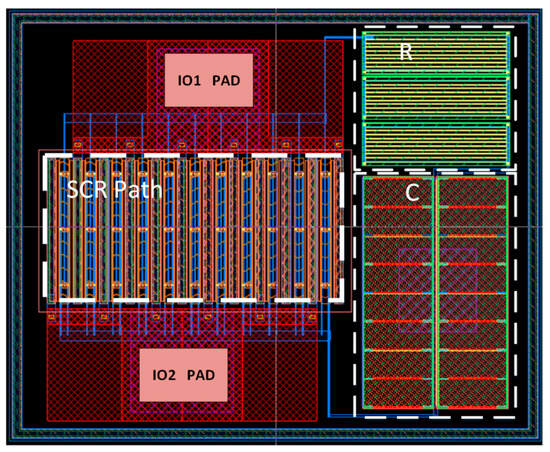The image size is (550, 452).
Task: Click the R label in resistor block
Action: click(x=405, y=52)
